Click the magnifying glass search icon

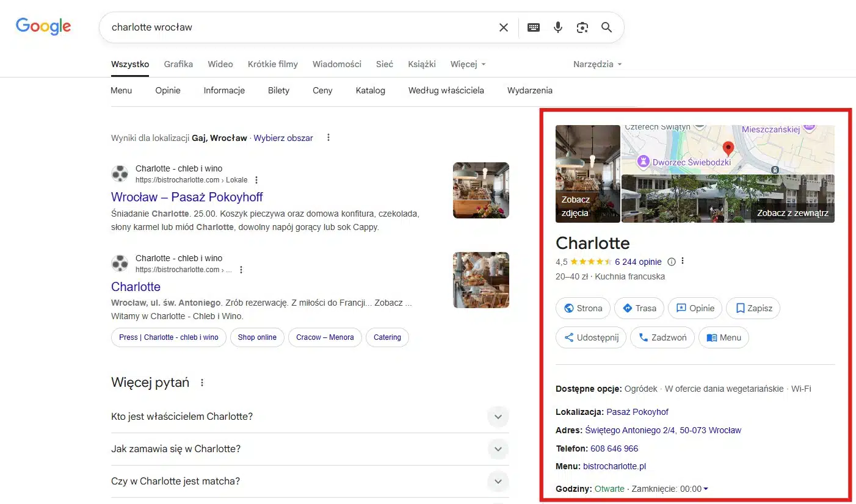[606, 27]
